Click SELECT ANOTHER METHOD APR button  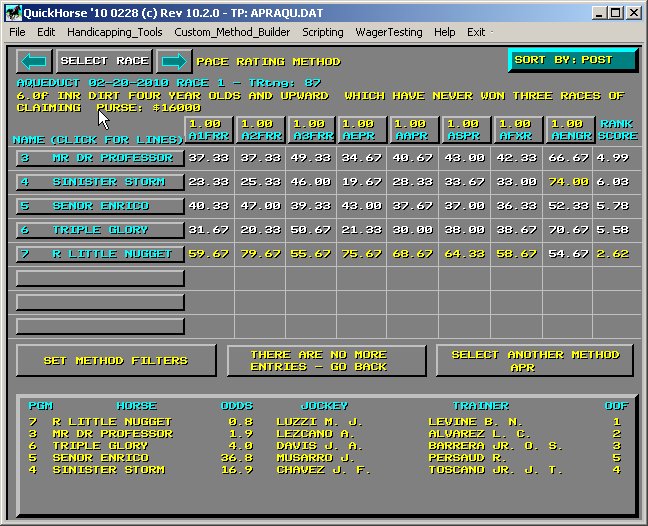click(535, 360)
